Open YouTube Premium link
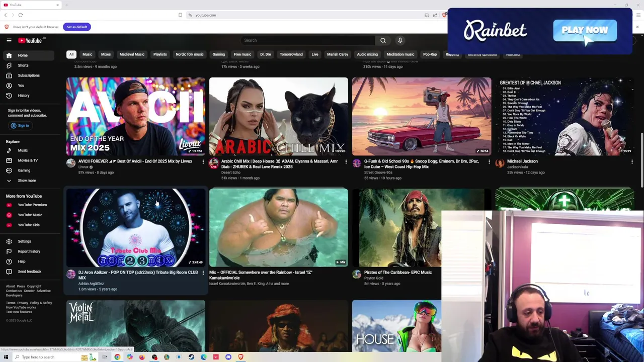The image size is (644, 362). point(28,205)
